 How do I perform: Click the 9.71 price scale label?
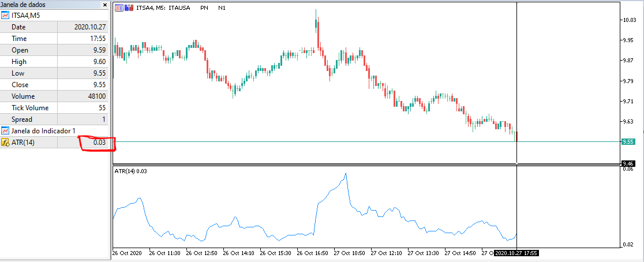(x=629, y=101)
